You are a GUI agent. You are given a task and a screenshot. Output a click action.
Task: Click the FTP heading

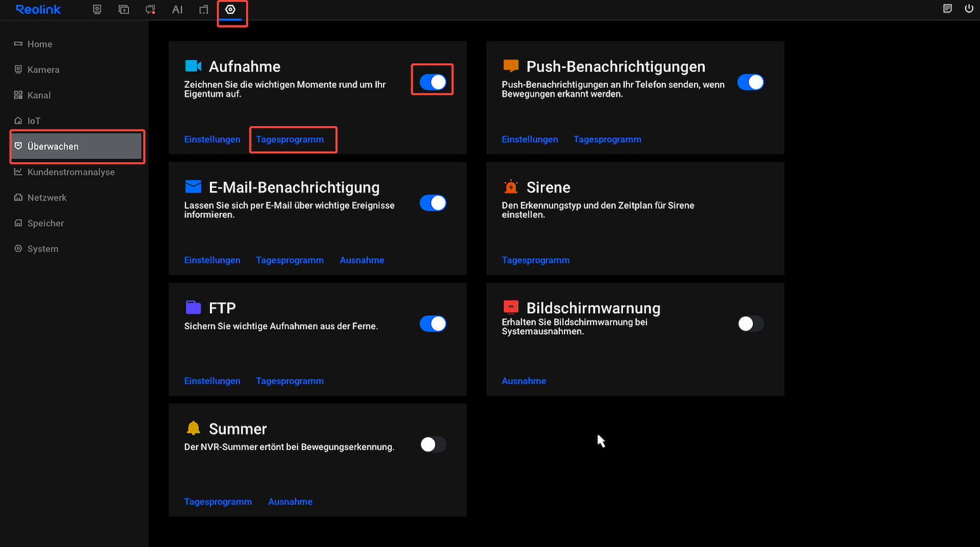pos(222,308)
